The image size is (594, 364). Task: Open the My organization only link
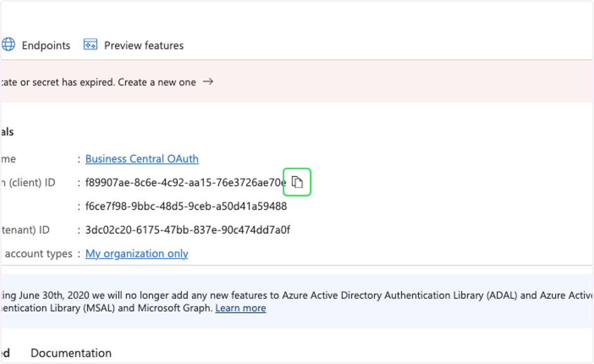(x=137, y=254)
